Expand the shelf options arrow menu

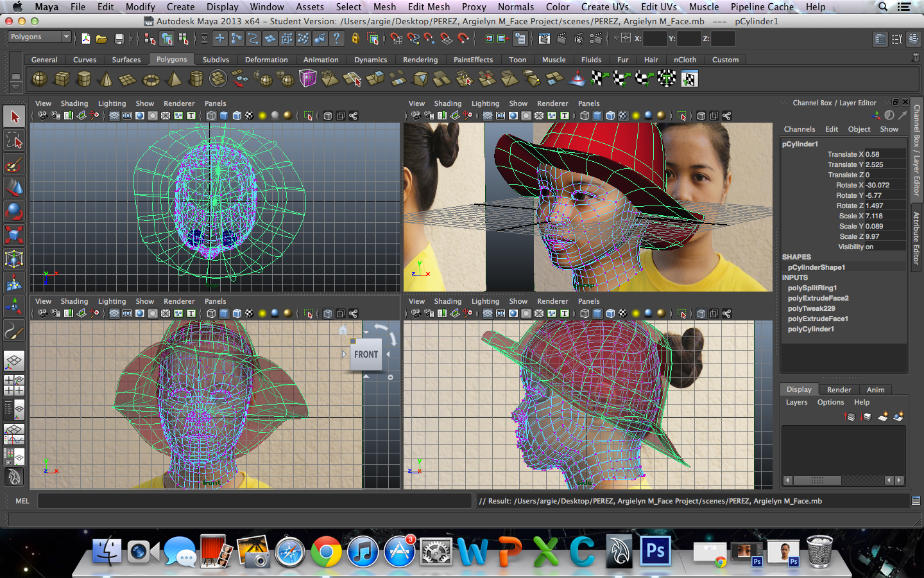[x=15, y=87]
